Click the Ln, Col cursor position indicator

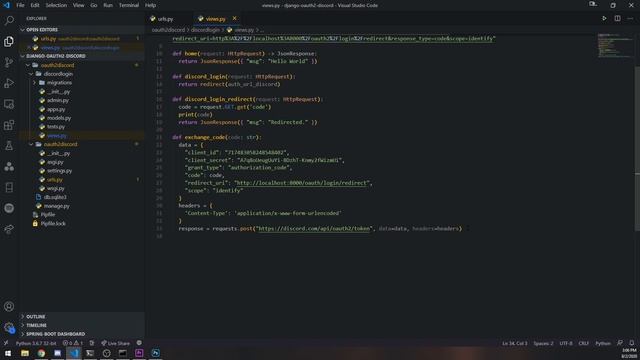514,343
